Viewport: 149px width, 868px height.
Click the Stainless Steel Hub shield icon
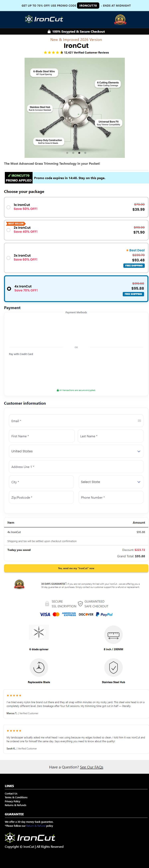click(113, 667)
